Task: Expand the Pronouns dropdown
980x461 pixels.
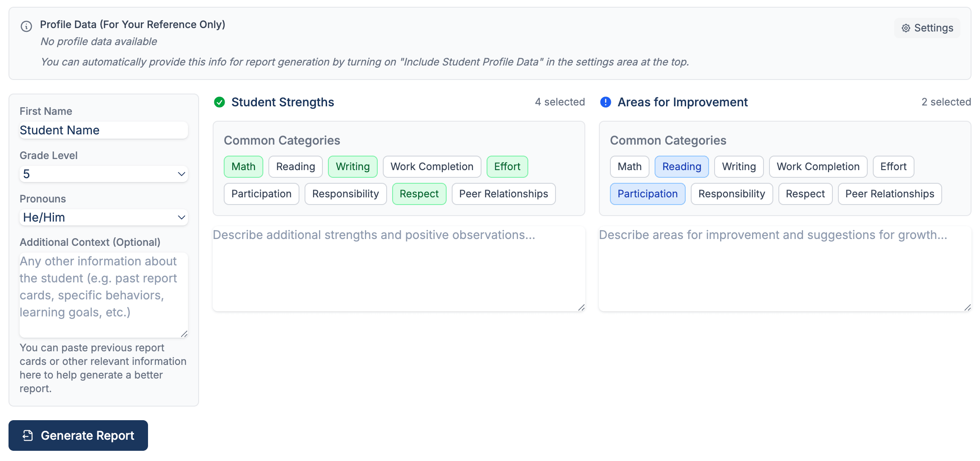Action: pyautogui.click(x=103, y=217)
